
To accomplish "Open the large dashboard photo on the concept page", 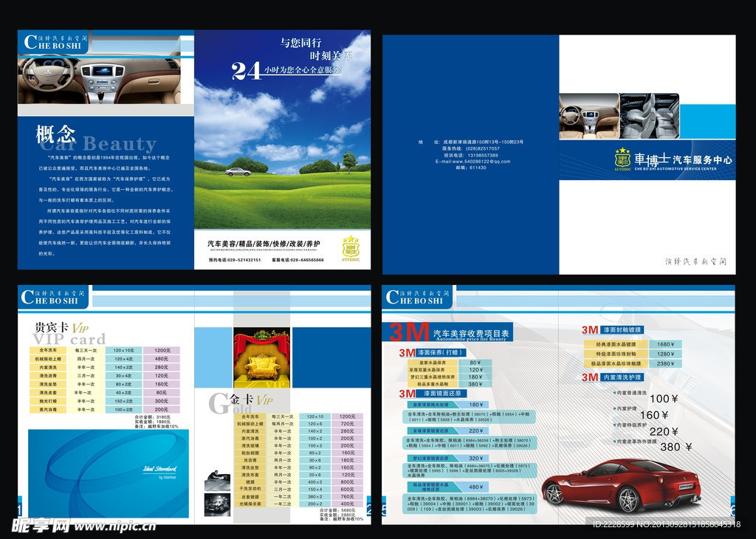I will pos(99,80).
